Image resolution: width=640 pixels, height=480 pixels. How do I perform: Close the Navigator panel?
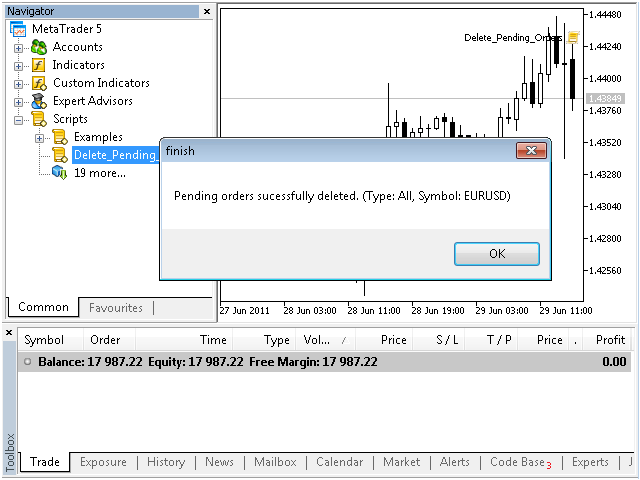(x=207, y=11)
